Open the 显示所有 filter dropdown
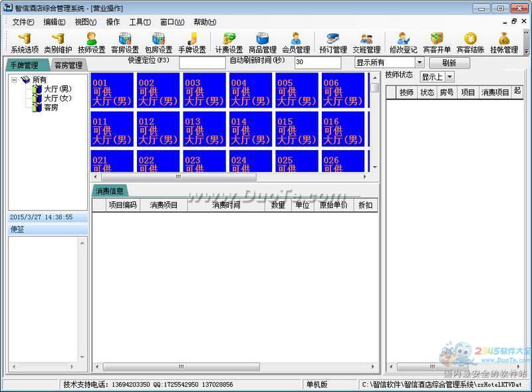 pyautogui.click(x=420, y=62)
